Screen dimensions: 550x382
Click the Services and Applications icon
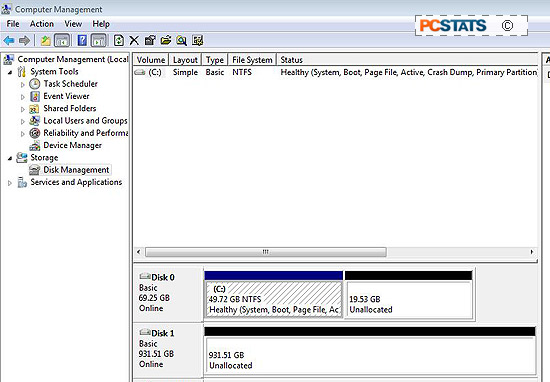(22, 182)
